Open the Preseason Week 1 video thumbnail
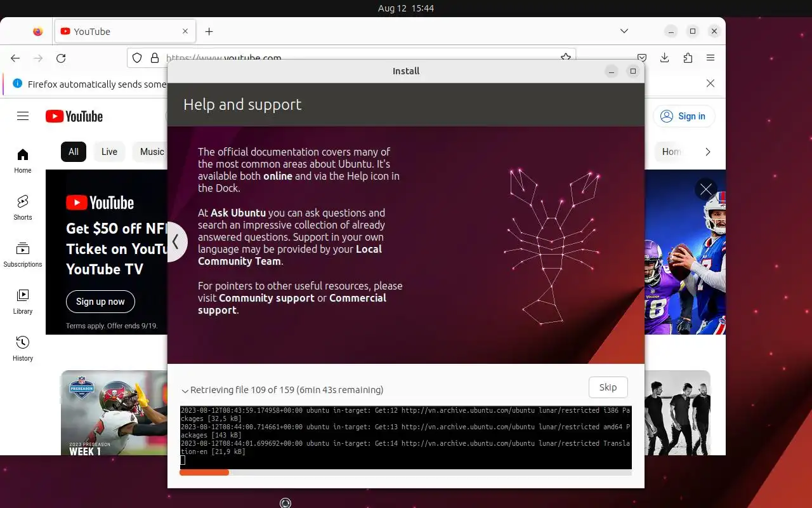The image size is (812, 508). pyautogui.click(x=114, y=413)
